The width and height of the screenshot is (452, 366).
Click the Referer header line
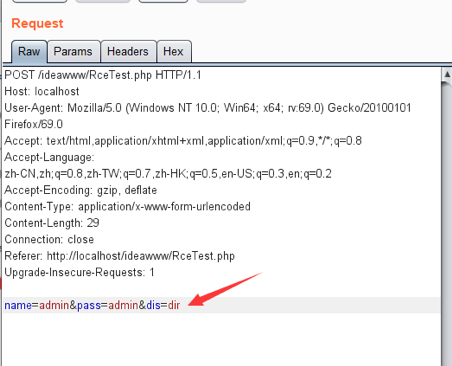point(119,256)
